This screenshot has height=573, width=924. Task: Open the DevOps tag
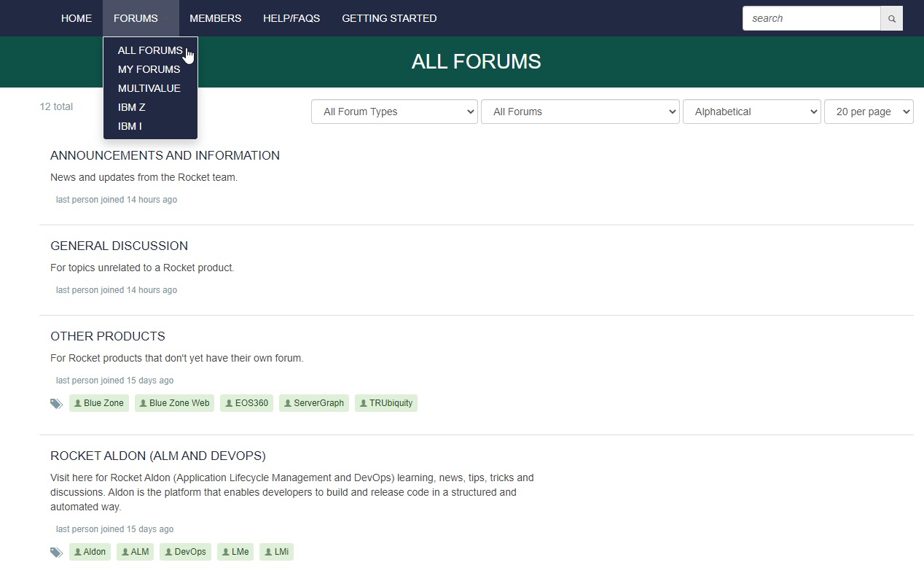[186, 552]
